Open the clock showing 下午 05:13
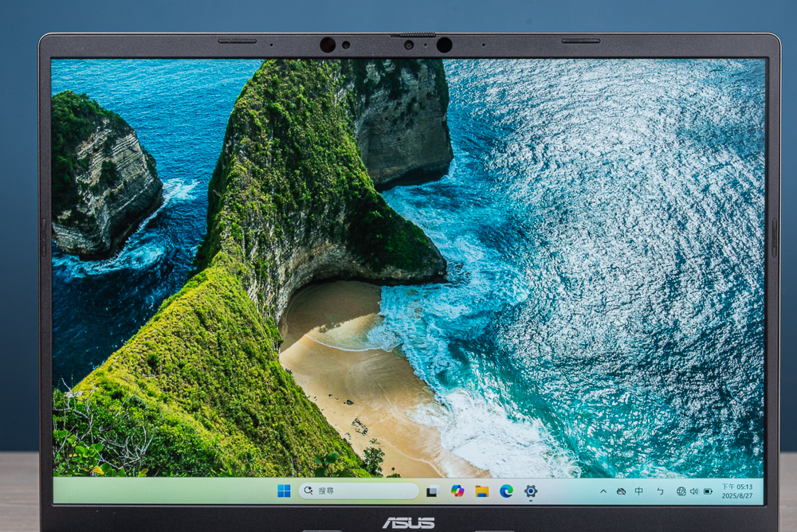Image resolution: width=797 pixels, height=532 pixels. 737,487
